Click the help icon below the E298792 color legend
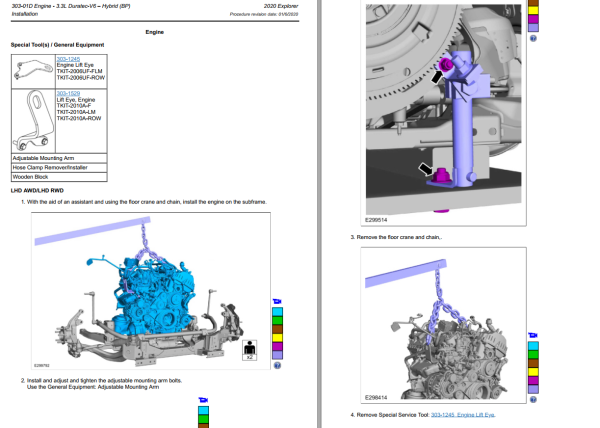 pyautogui.click(x=277, y=365)
